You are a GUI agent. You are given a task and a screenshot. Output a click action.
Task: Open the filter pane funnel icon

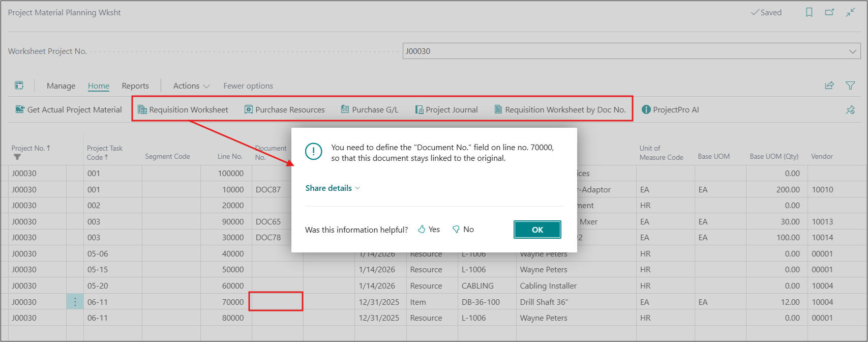coord(850,85)
